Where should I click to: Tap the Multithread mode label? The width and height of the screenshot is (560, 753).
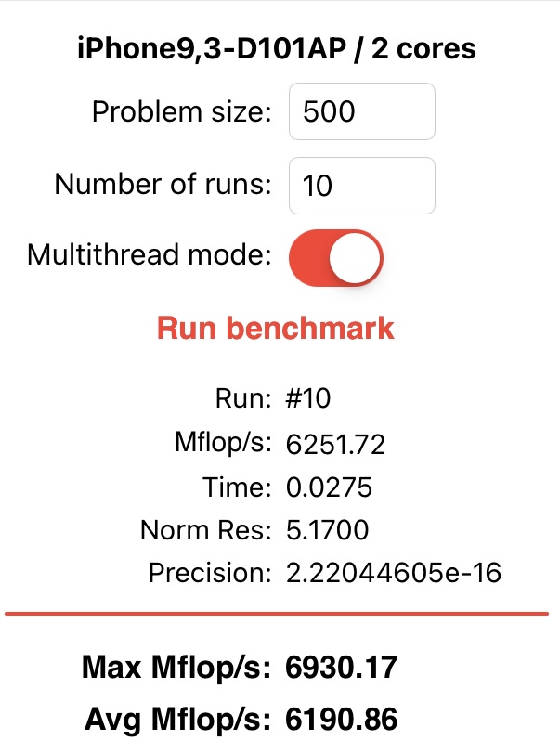150,255
